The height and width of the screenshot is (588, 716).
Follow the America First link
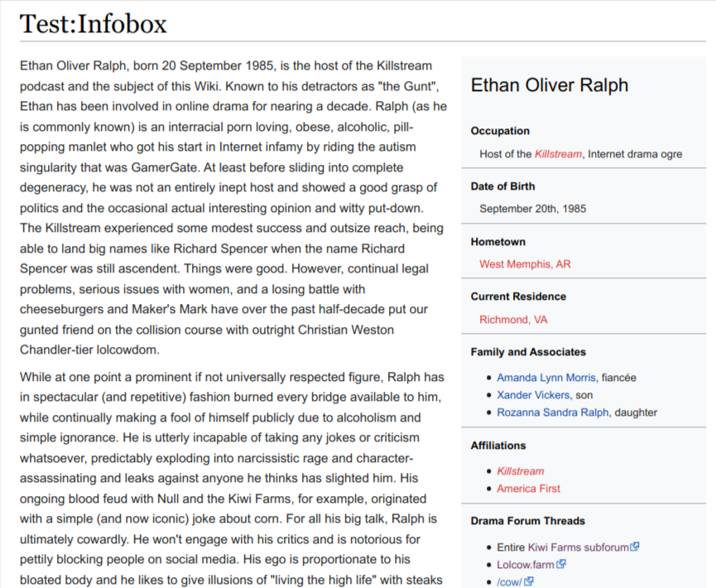pos(528,489)
